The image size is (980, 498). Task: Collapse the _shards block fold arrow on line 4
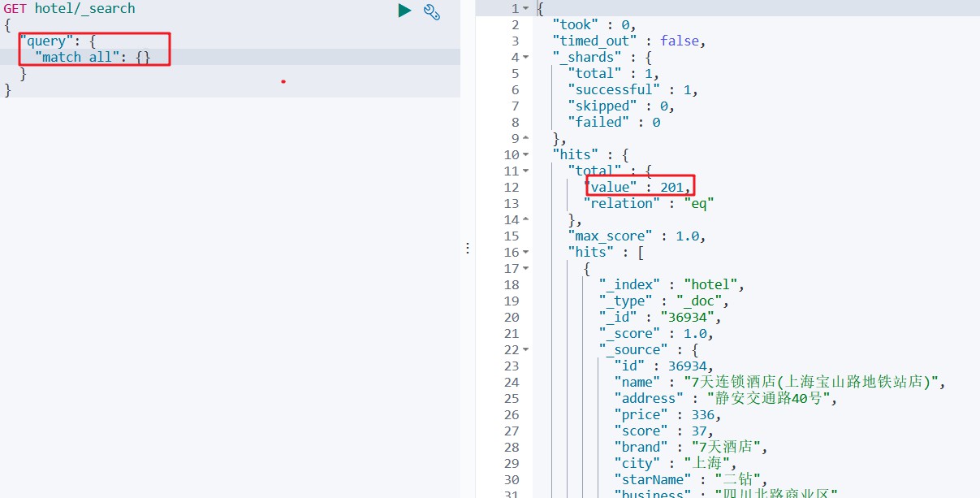[x=526, y=57]
